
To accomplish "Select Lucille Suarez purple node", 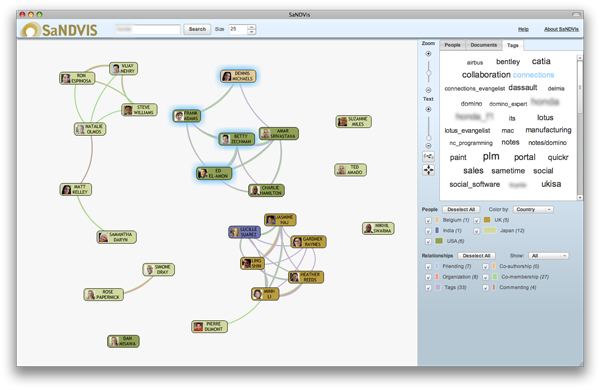I will (x=245, y=232).
